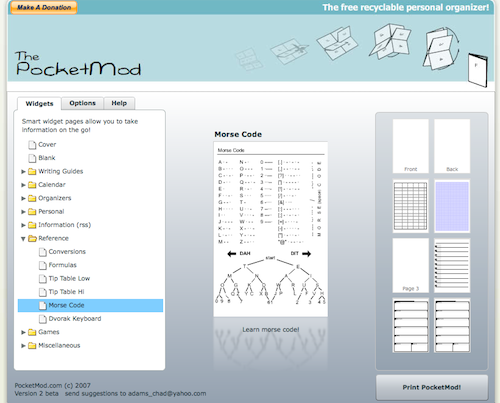Image resolution: width=500 pixels, height=403 pixels.
Task: Click the Morse Code heading text
Action: click(238, 134)
